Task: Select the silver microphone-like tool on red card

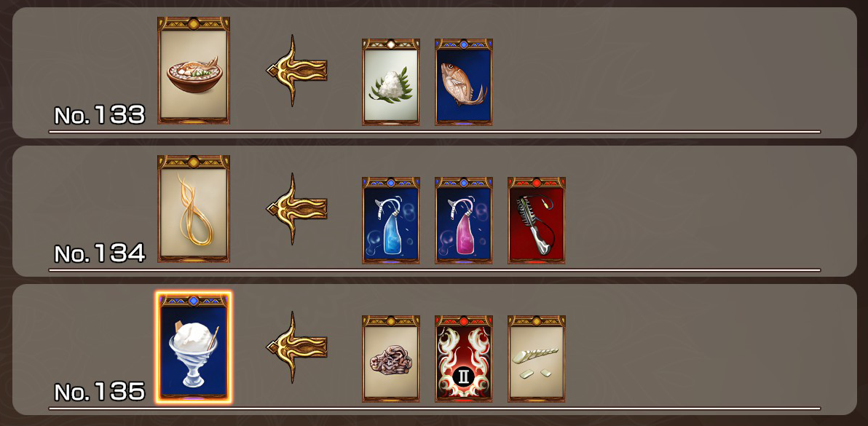Action: [x=537, y=220]
